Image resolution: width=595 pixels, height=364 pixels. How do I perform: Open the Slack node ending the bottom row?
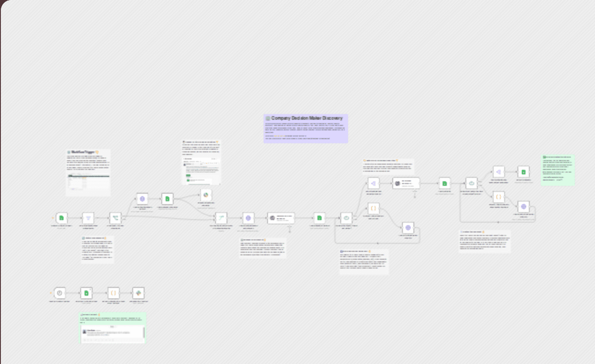139,293
